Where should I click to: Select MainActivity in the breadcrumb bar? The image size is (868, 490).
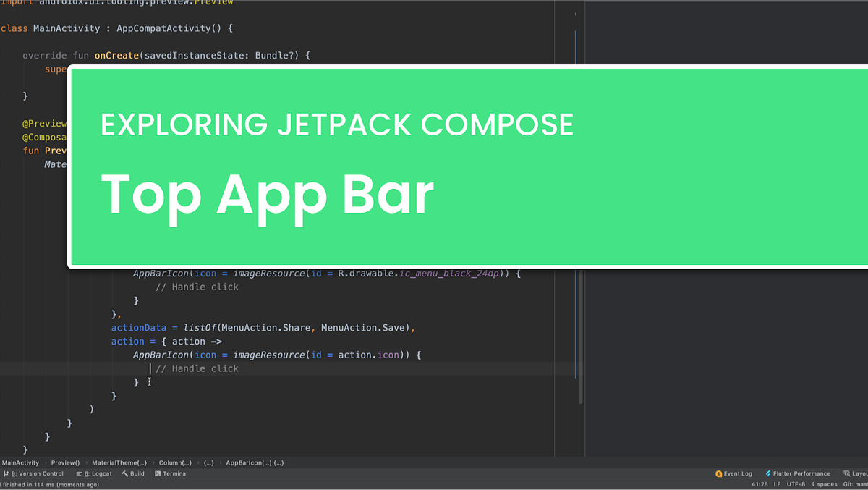21,462
